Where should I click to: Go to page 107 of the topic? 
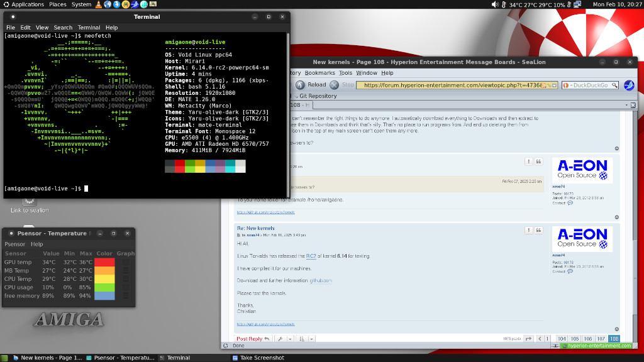coord(601,339)
